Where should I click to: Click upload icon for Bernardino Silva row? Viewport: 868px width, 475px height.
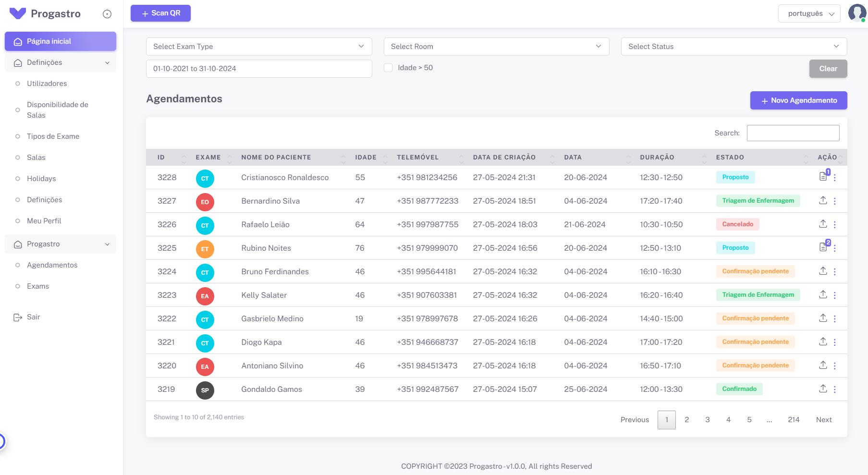tap(823, 200)
